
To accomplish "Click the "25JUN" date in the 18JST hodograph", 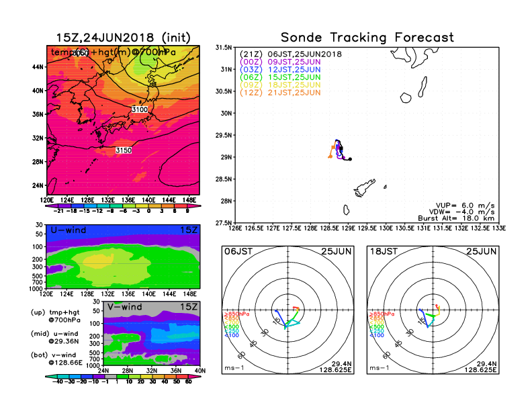I will (482, 252).
